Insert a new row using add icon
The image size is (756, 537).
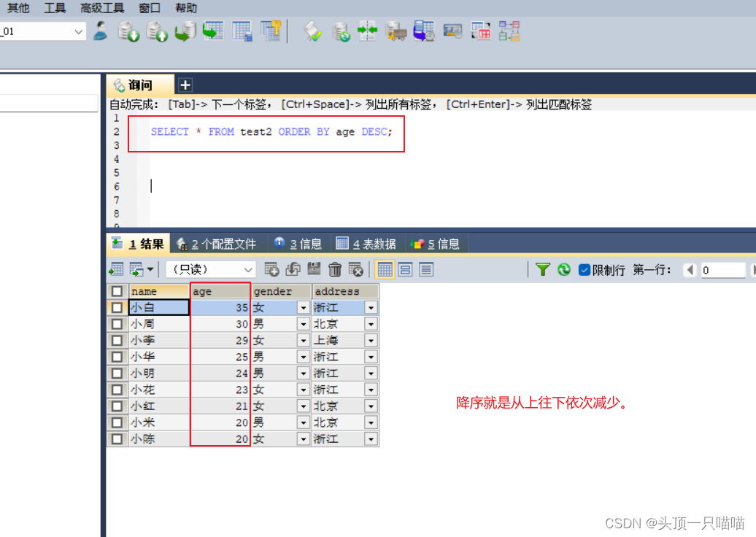coord(271,269)
